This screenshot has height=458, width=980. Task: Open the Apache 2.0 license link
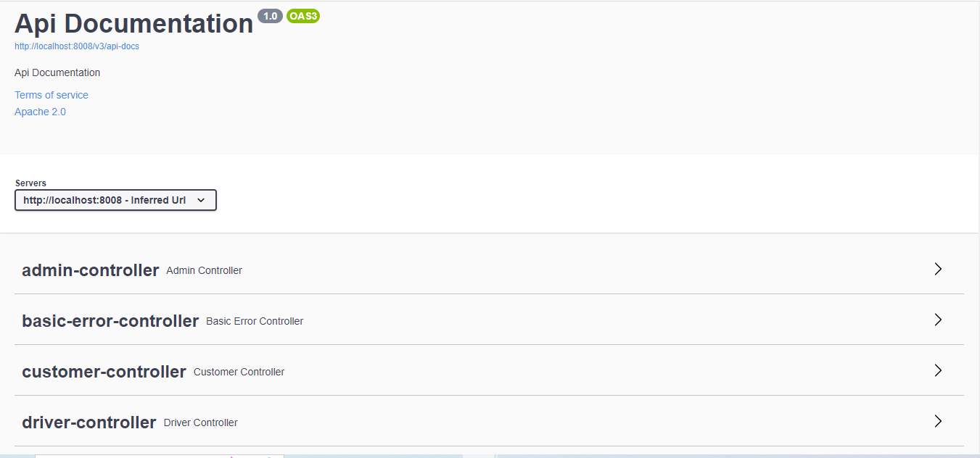[x=40, y=112]
